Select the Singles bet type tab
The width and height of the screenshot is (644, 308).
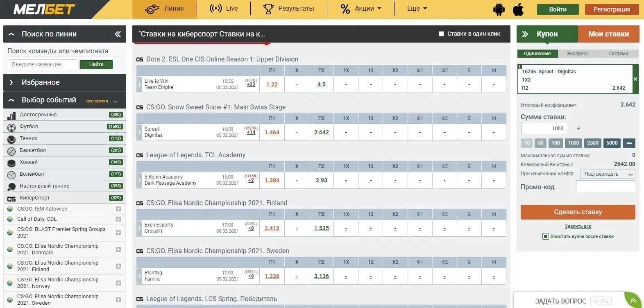tap(537, 54)
